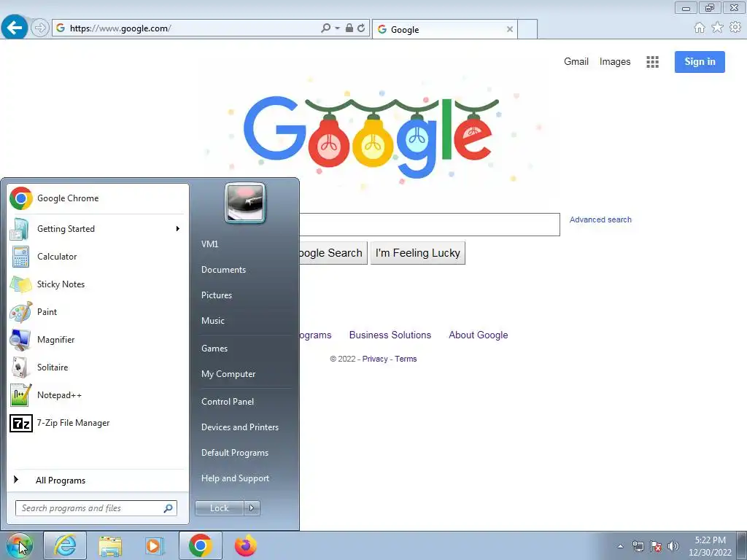Image resolution: width=747 pixels, height=560 pixels.
Task: Refresh the page with the reload icon
Action: [x=361, y=28]
